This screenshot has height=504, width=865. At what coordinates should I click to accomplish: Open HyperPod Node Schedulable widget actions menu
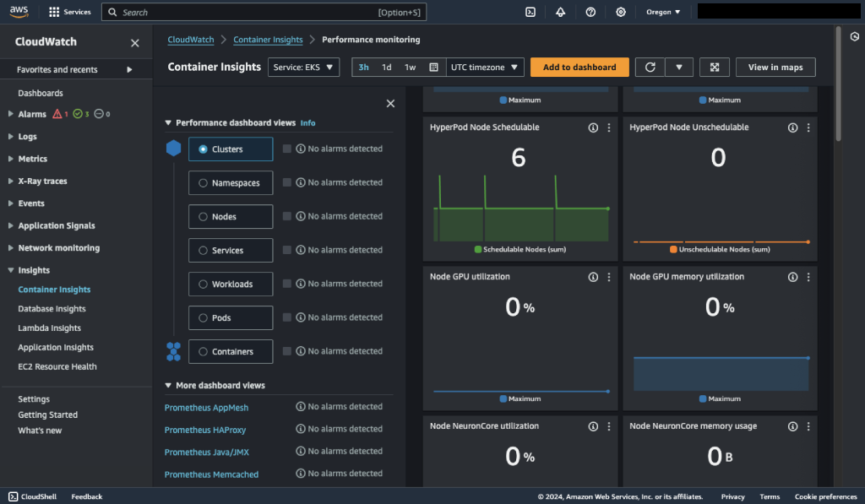609,127
